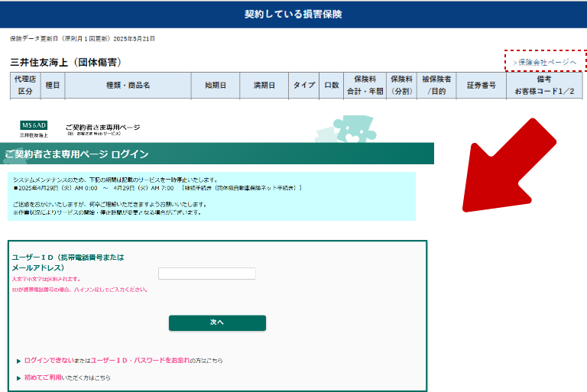Click the システムメンテナンス notice first line

[115, 180]
